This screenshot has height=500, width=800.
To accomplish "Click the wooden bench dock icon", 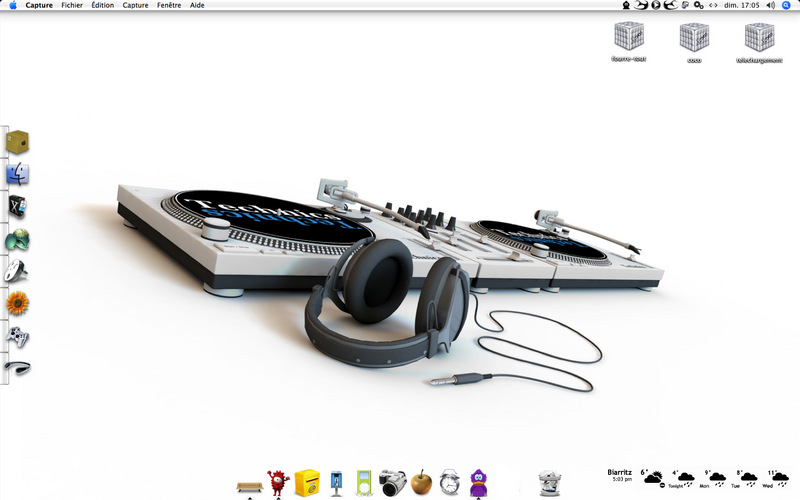I will click(x=249, y=487).
